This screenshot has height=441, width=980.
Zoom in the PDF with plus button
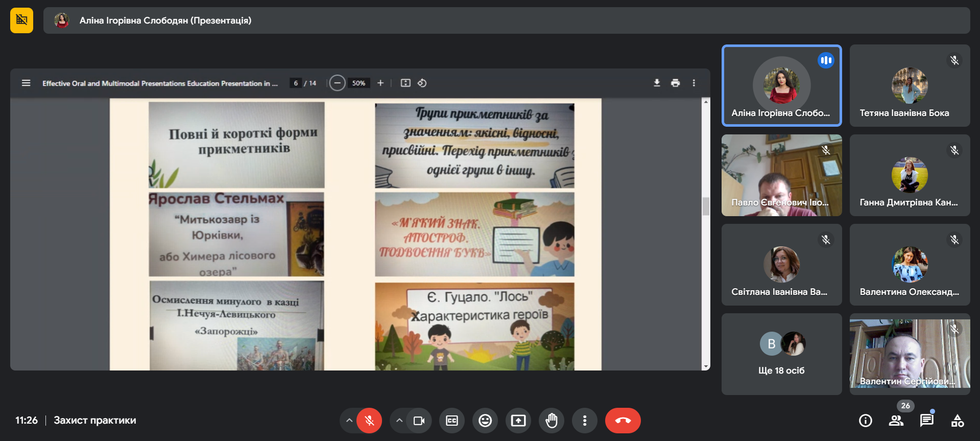click(380, 83)
